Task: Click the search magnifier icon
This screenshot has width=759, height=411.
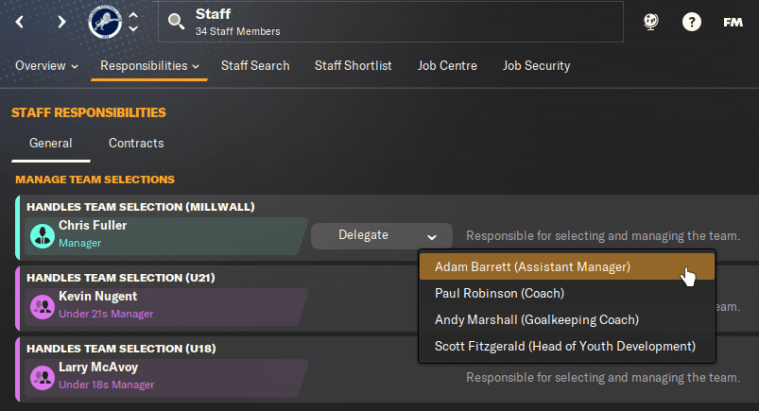Action: click(176, 22)
